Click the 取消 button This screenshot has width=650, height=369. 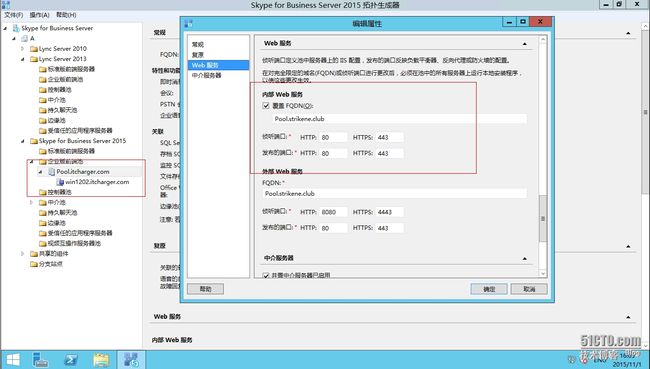click(x=529, y=289)
